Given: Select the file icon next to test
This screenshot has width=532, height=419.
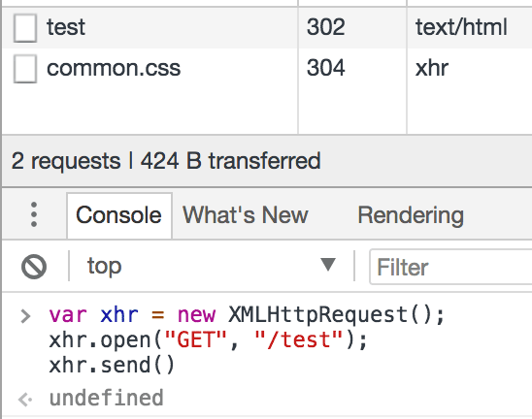Looking at the screenshot, I should [x=25, y=28].
